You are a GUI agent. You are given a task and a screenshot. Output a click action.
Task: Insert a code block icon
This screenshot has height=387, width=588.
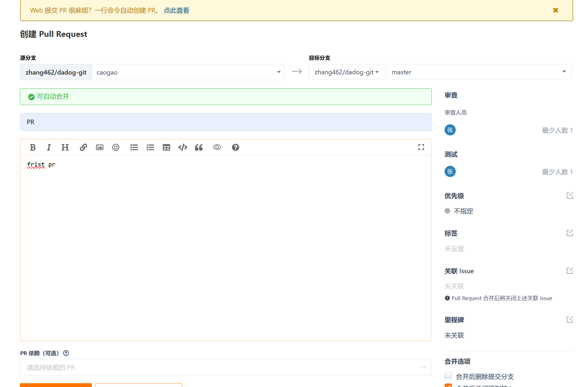183,147
